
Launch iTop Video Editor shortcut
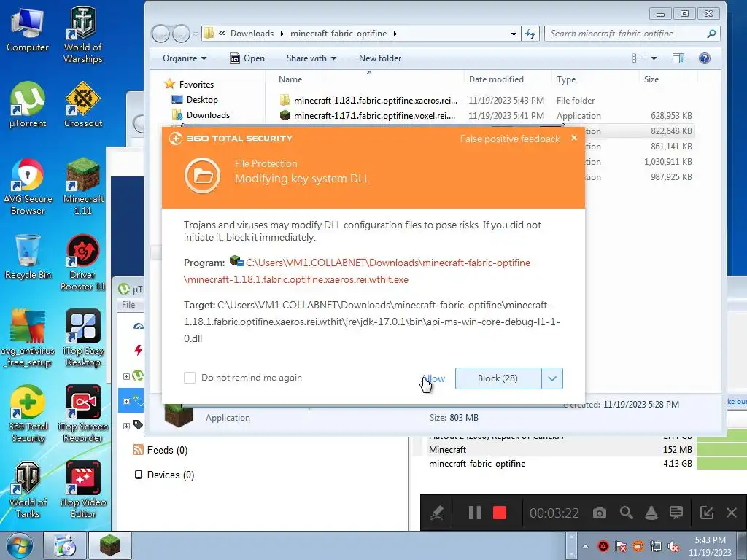83,489
